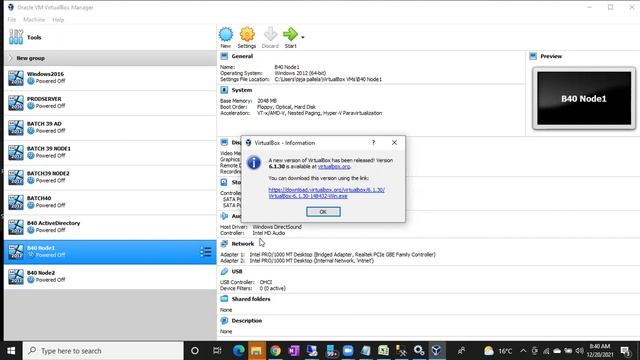Click the dialog's question mark help button
This screenshot has width=640, height=360.
[373, 142]
